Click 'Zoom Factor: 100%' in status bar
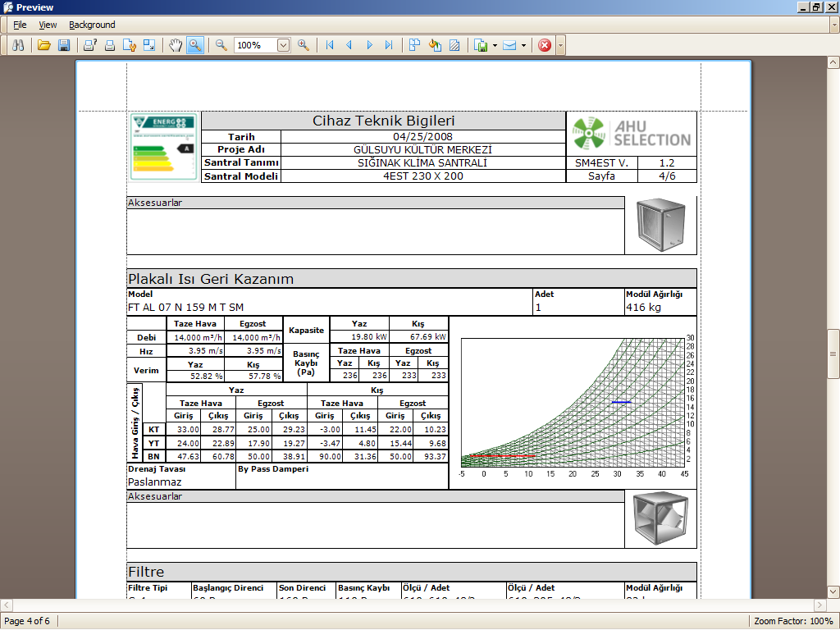Image resolution: width=840 pixels, height=630 pixels. click(x=793, y=621)
